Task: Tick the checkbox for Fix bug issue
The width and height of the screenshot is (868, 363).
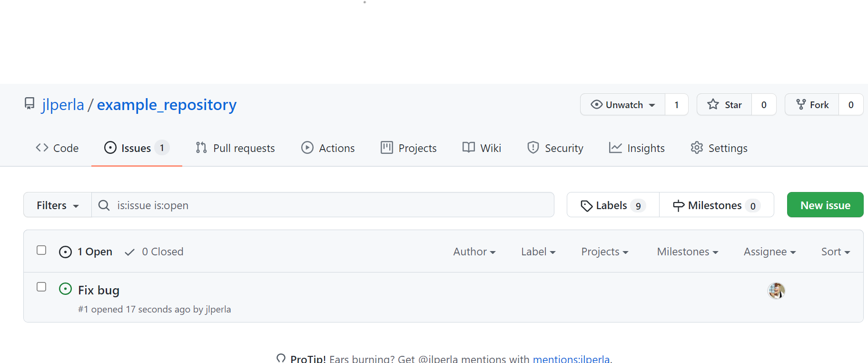Action: pyautogui.click(x=41, y=287)
